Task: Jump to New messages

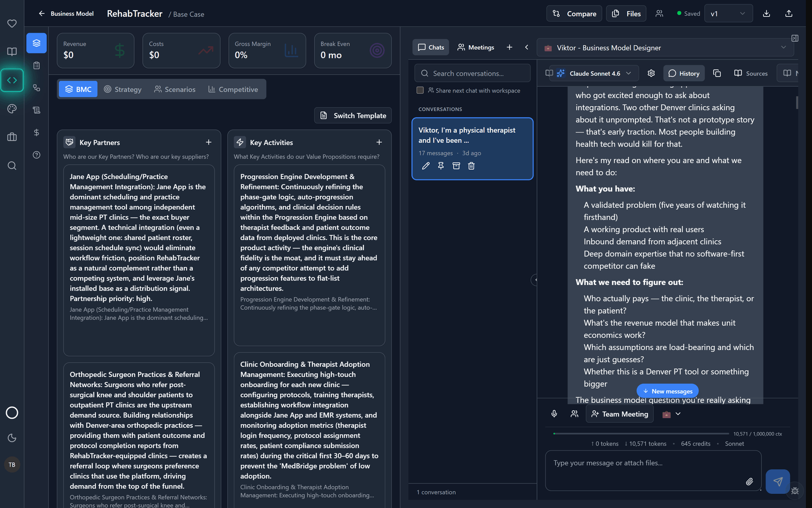Action: click(x=667, y=391)
